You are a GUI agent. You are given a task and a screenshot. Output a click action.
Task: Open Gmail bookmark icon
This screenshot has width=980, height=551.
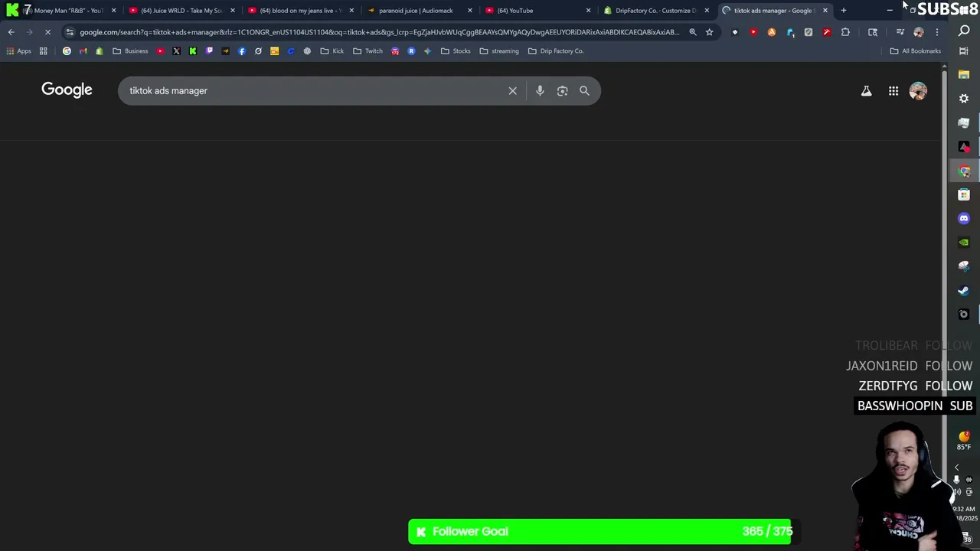(83, 51)
